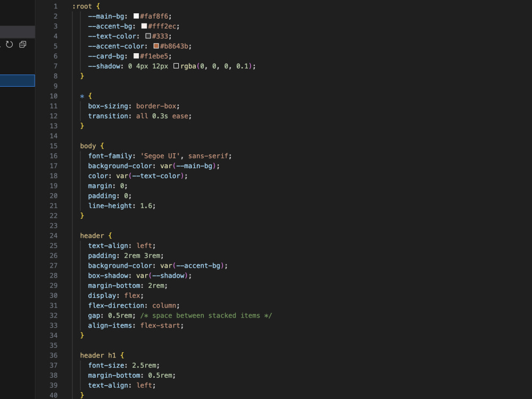Click the 'header h1' selector on line 36

98,355
